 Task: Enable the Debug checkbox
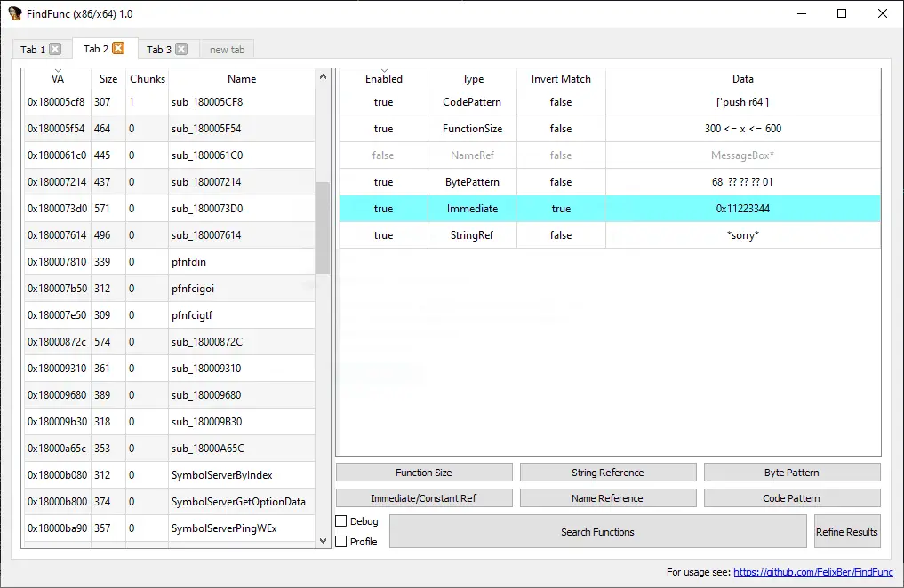point(341,521)
